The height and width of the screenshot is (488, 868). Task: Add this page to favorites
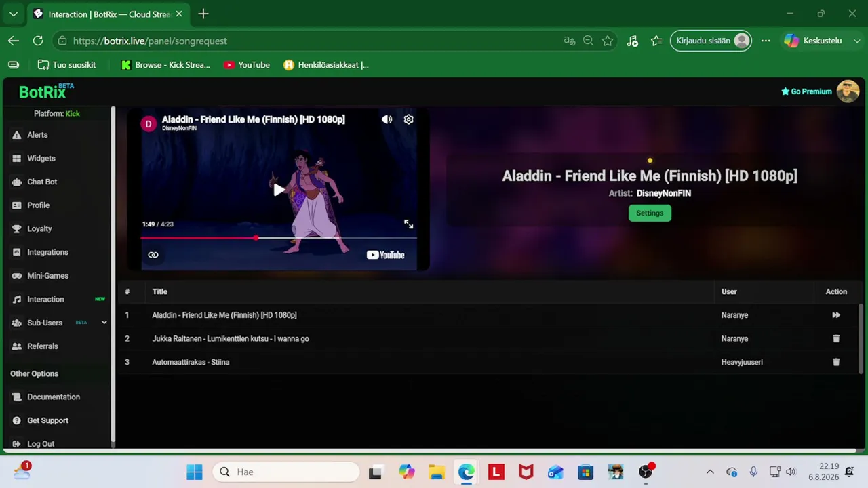coord(608,41)
